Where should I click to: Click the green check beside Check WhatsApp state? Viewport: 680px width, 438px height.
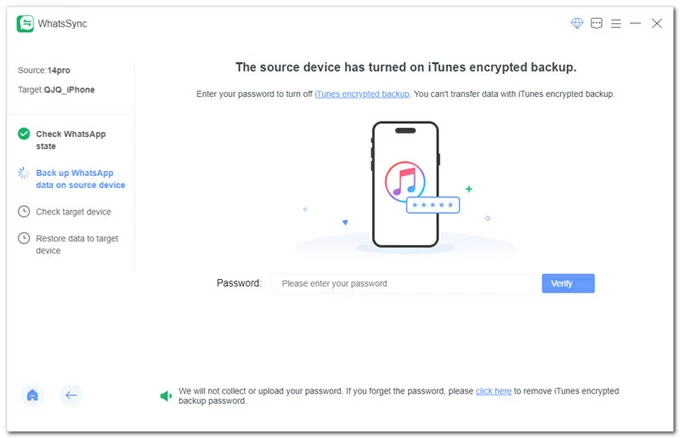tap(24, 134)
